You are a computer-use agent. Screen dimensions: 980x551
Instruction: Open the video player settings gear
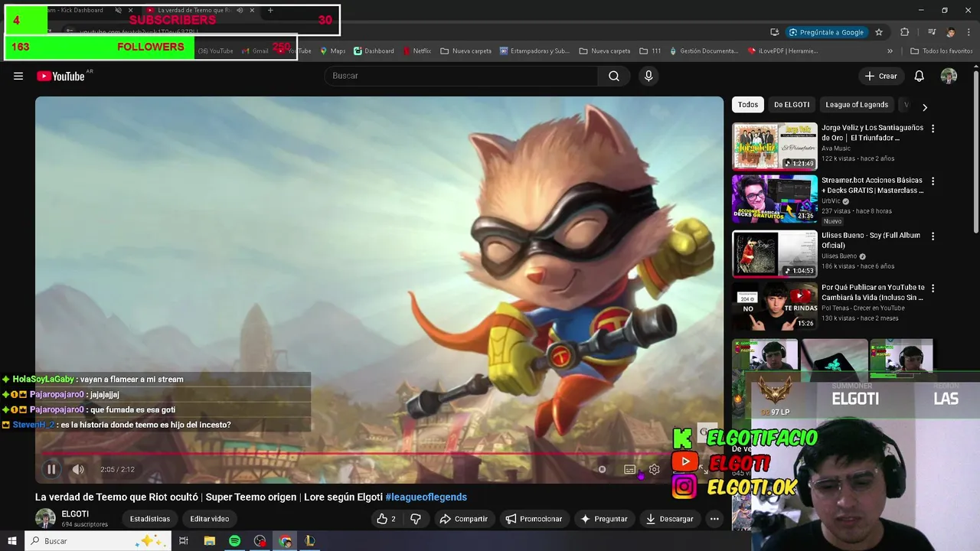(654, 469)
